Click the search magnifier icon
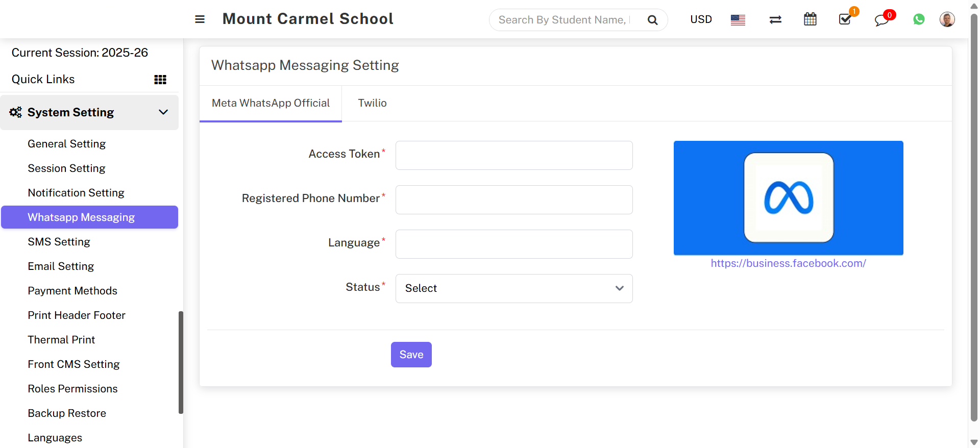 point(652,20)
